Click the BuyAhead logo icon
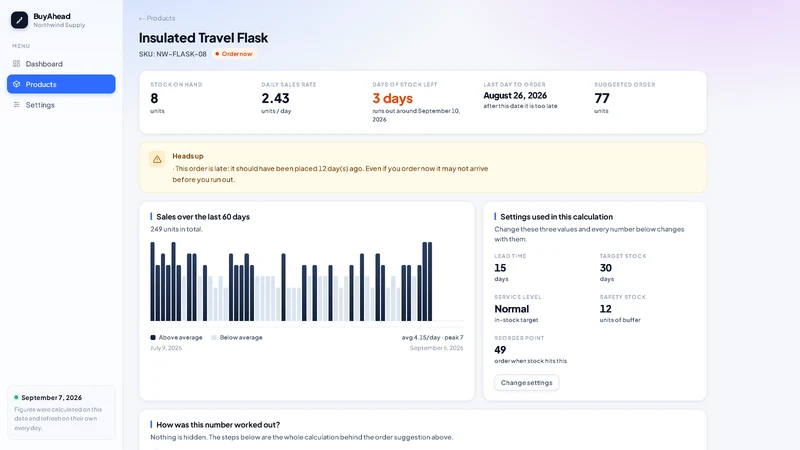This screenshot has width=800, height=450. [x=19, y=20]
